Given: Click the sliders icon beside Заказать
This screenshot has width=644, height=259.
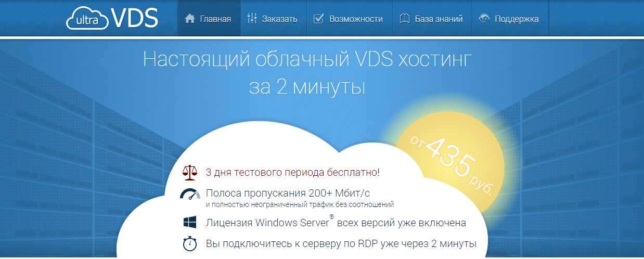Looking at the screenshot, I should click(252, 19).
